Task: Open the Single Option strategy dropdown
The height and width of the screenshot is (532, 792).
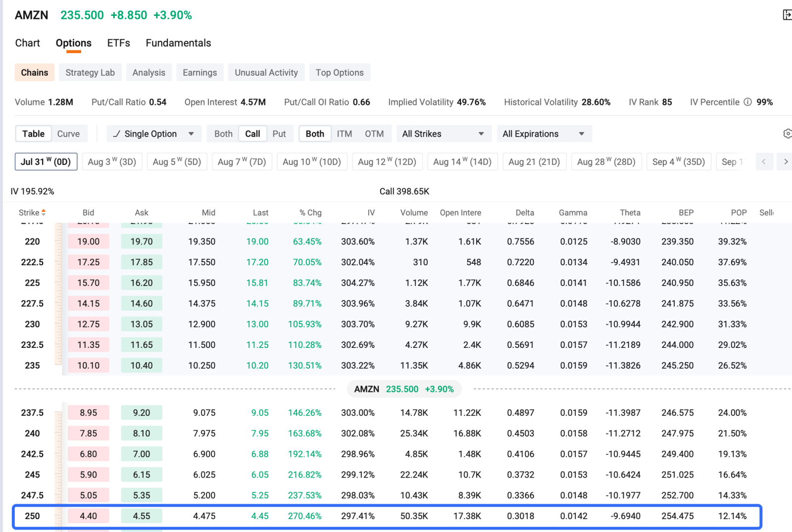Action: coord(154,134)
